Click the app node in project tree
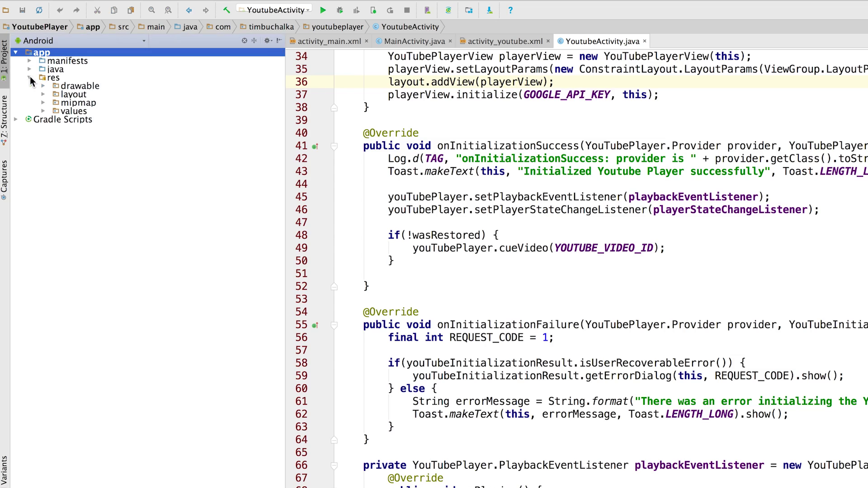Viewport: 868px width, 488px height. point(41,52)
